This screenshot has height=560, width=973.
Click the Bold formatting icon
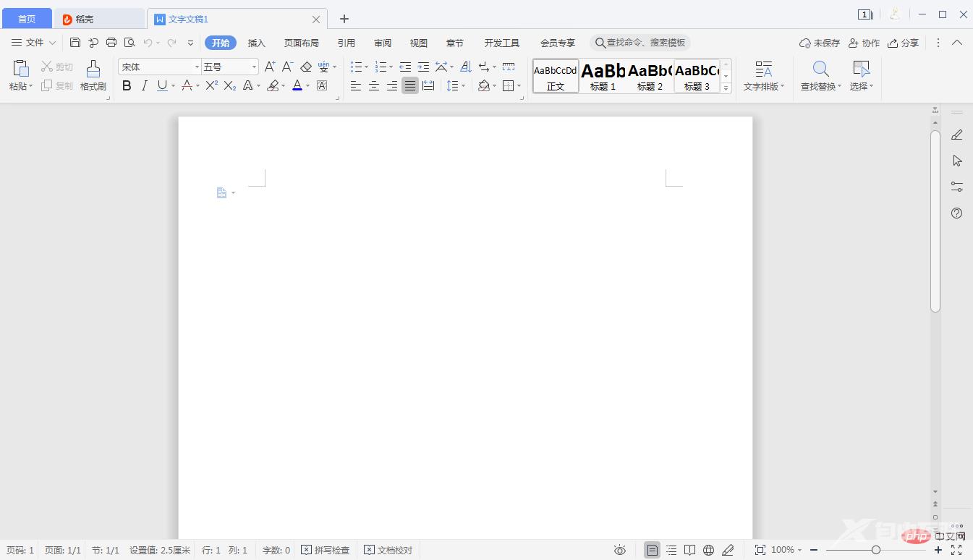pyautogui.click(x=127, y=86)
